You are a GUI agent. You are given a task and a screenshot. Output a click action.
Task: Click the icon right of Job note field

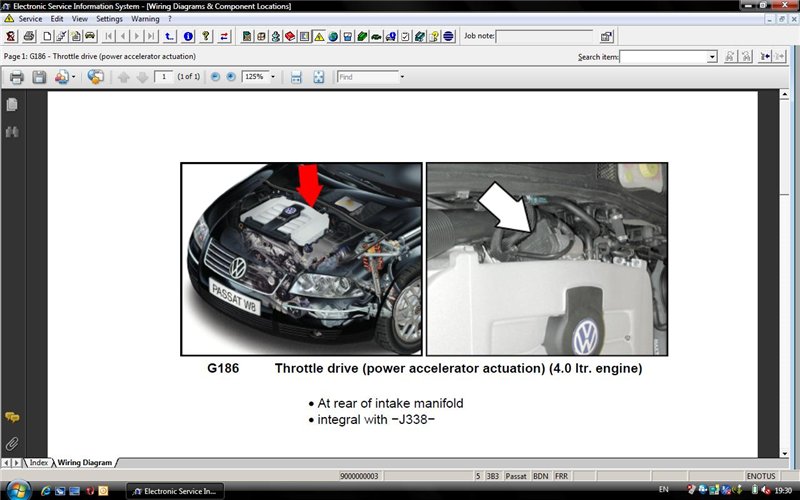[606, 36]
